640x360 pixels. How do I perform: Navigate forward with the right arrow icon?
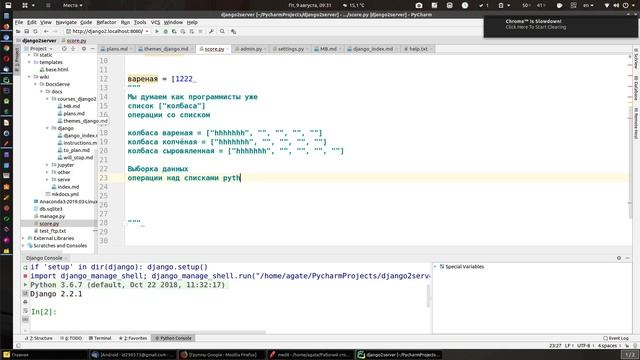[x=55, y=31]
